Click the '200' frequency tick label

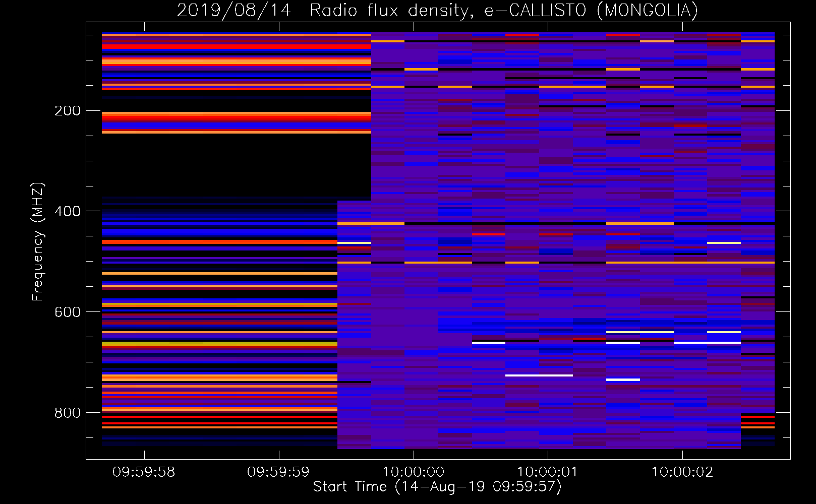point(68,111)
